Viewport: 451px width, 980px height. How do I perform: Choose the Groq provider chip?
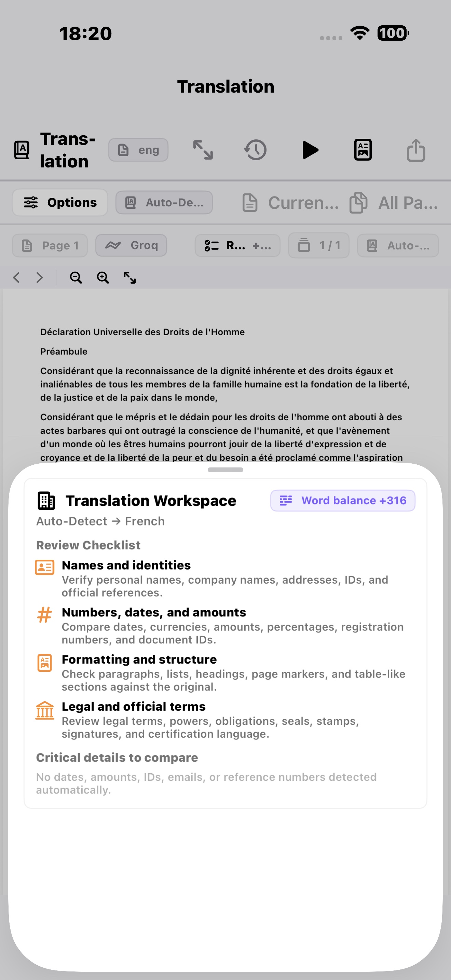click(131, 245)
